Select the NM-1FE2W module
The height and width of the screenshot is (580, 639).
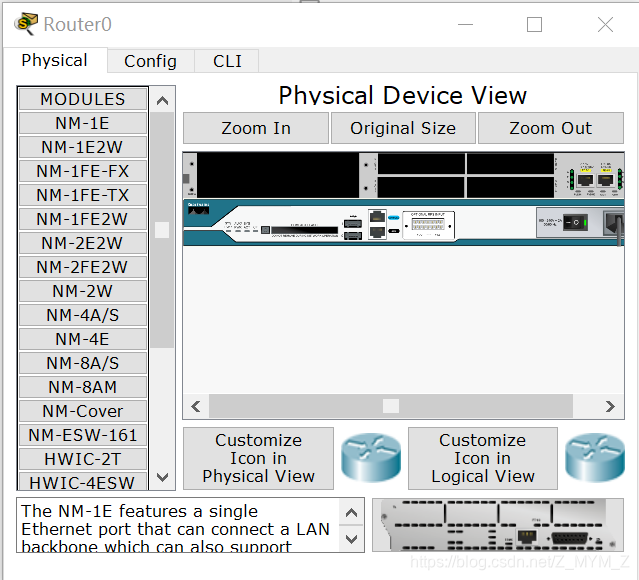tap(83, 219)
